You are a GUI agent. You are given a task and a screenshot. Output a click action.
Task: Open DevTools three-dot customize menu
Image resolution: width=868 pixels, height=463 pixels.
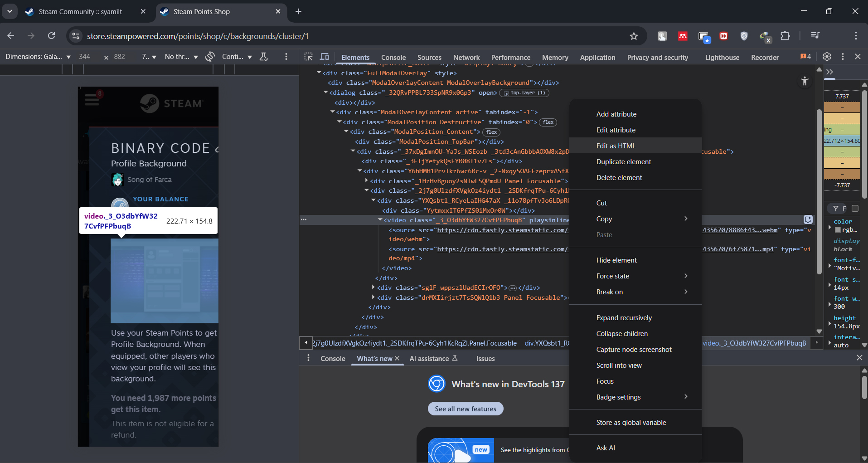pyautogui.click(x=843, y=57)
